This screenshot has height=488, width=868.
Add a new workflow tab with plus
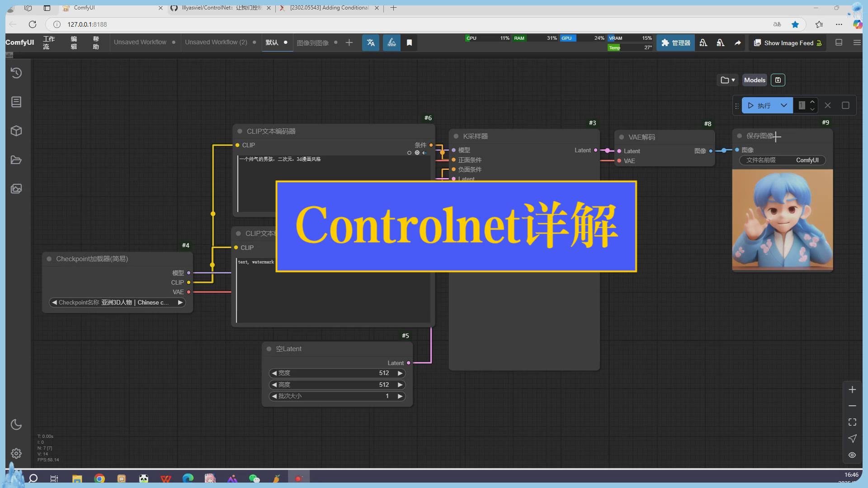coord(349,42)
